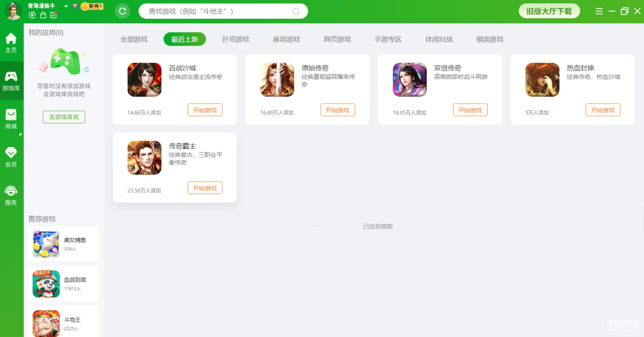
Task: Click the refresh icon beside search bar
Action: click(x=122, y=11)
